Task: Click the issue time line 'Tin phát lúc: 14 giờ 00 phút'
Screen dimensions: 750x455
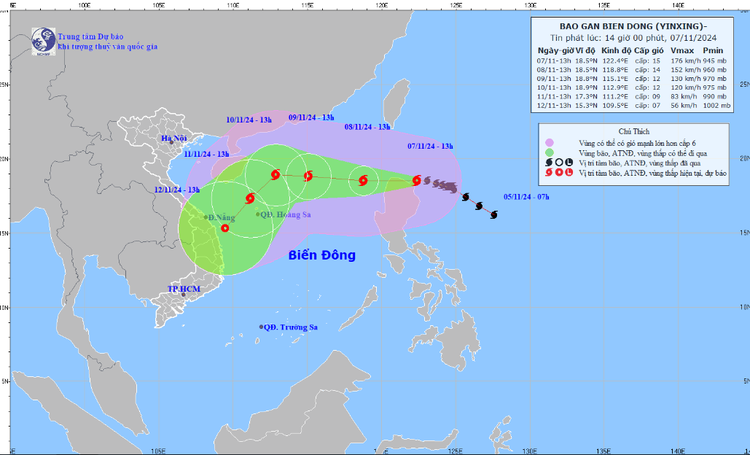Action: click(633, 38)
